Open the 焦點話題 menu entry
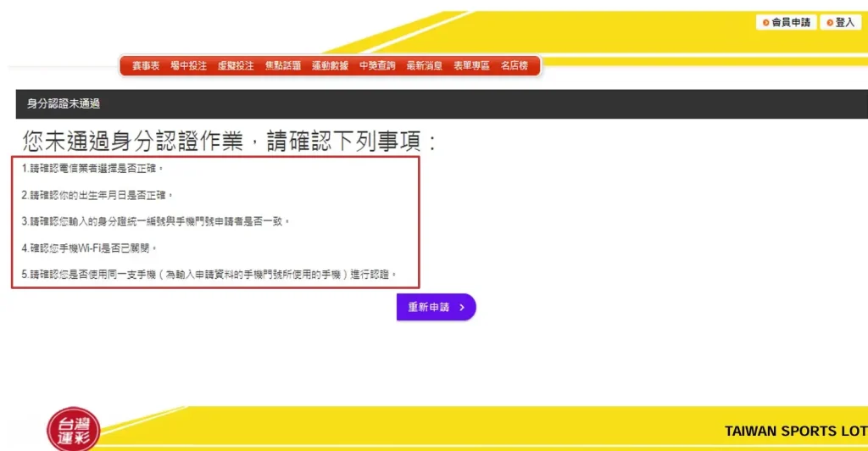The width and height of the screenshot is (868, 451). [x=283, y=66]
